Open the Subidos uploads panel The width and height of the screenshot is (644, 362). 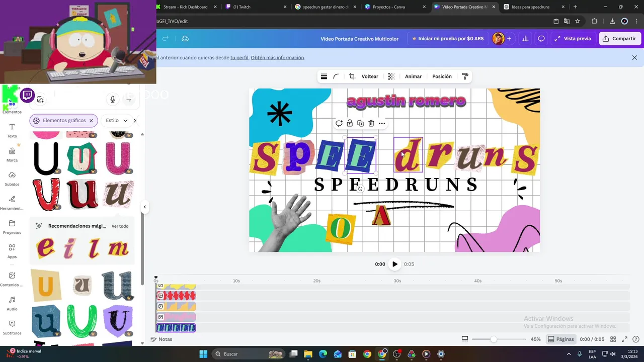[x=12, y=178]
